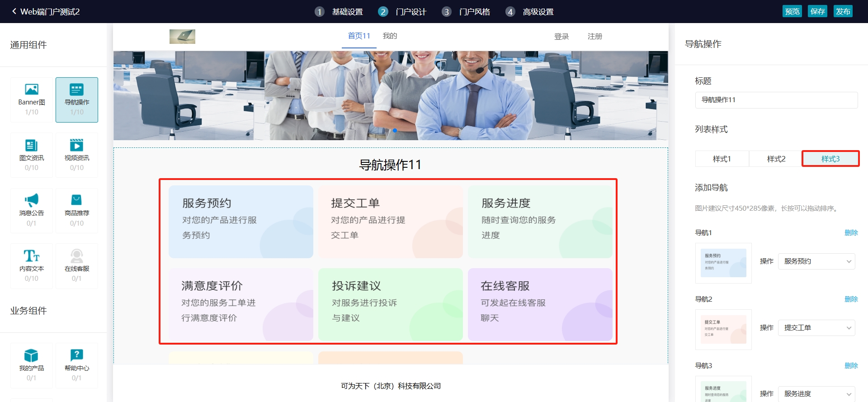Viewport: 868px width, 402px height.
Task: Click the 登录 link
Action: click(x=561, y=37)
